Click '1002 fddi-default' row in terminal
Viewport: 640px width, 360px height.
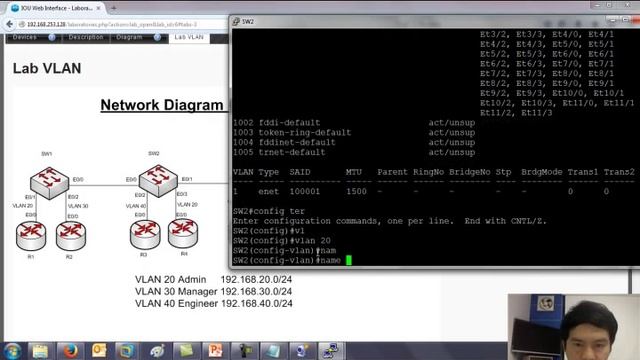click(353, 122)
